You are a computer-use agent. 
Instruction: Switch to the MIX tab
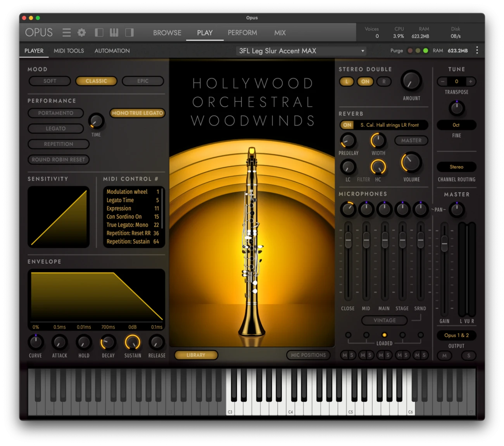pos(280,33)
